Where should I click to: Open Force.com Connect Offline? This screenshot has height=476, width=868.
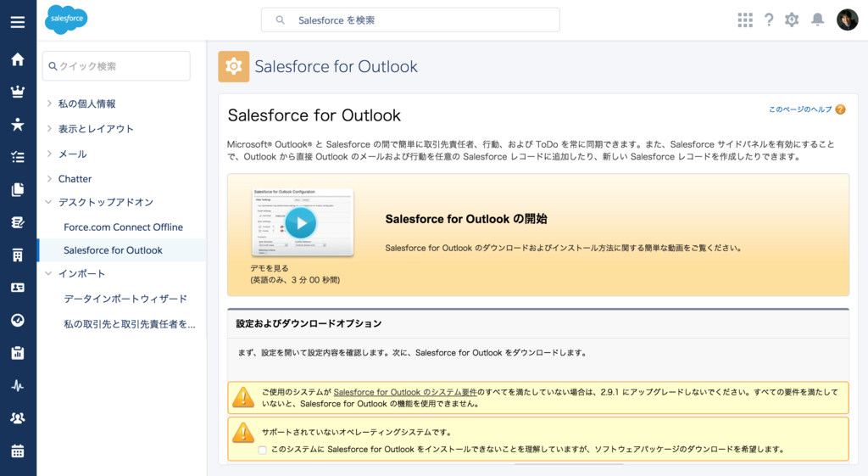(x=123, y=227)
